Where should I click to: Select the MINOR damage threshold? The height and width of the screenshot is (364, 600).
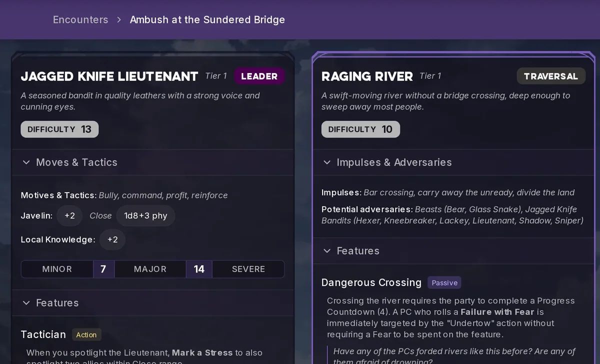pos(57,269)
